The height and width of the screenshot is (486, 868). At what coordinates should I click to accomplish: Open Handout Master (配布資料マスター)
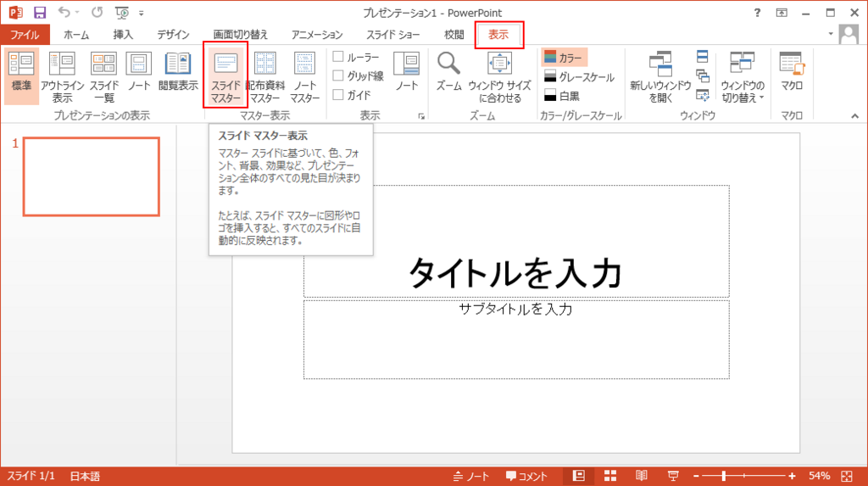(265, 76)
